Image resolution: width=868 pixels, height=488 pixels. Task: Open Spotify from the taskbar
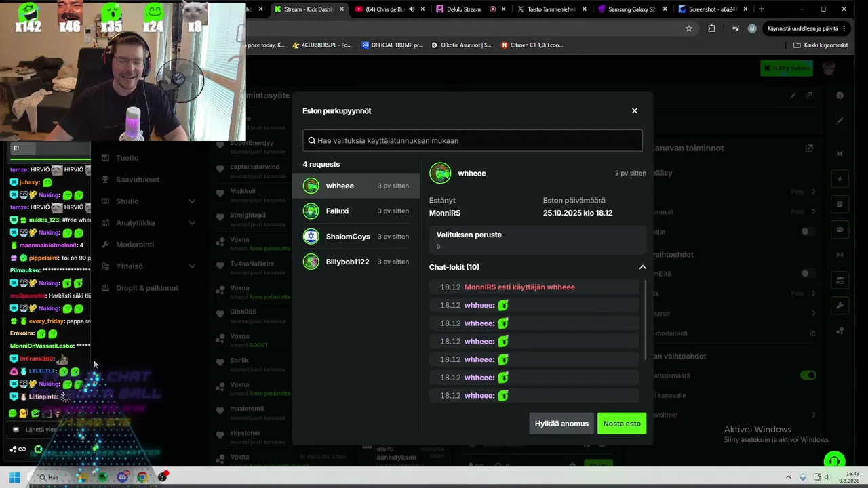(102, 477)
